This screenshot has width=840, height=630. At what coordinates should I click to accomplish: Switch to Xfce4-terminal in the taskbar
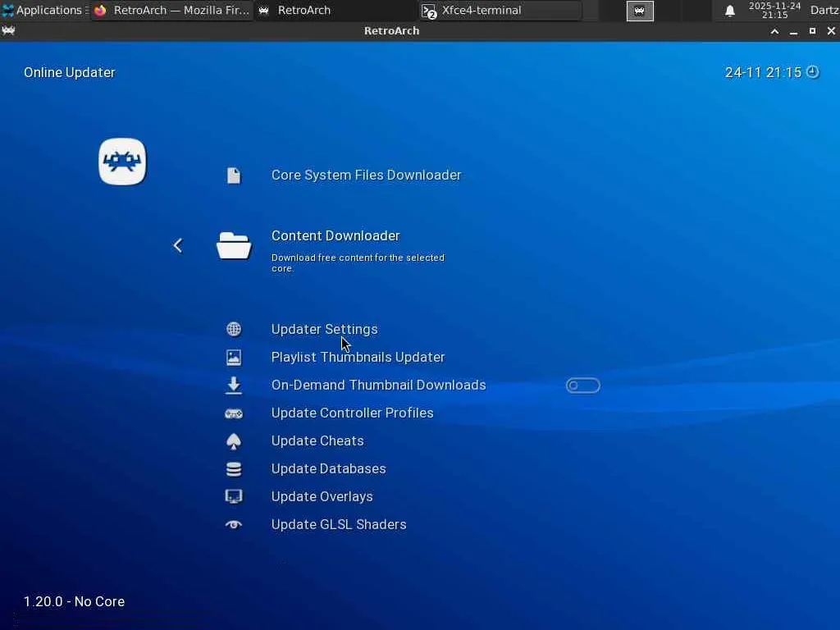[501, 10]
